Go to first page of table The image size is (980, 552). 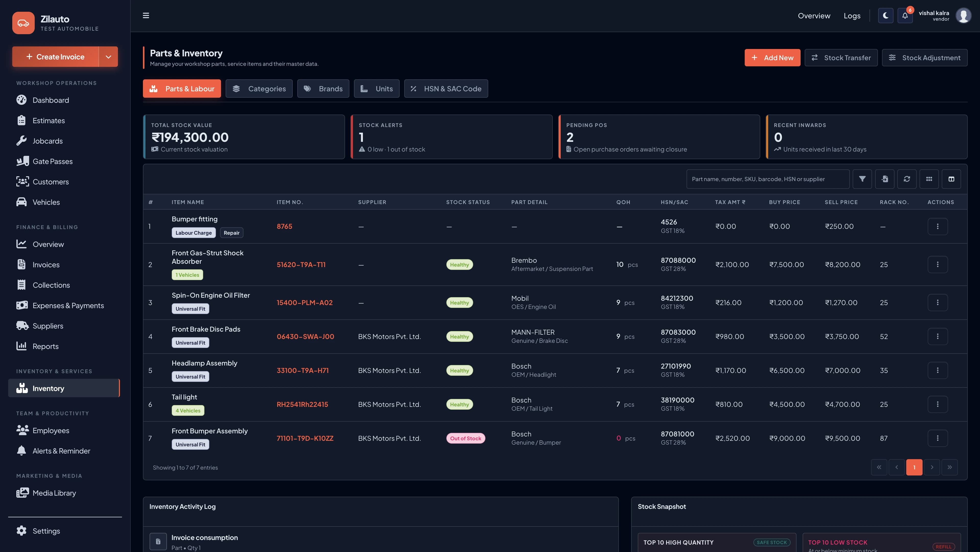point(879,467)
